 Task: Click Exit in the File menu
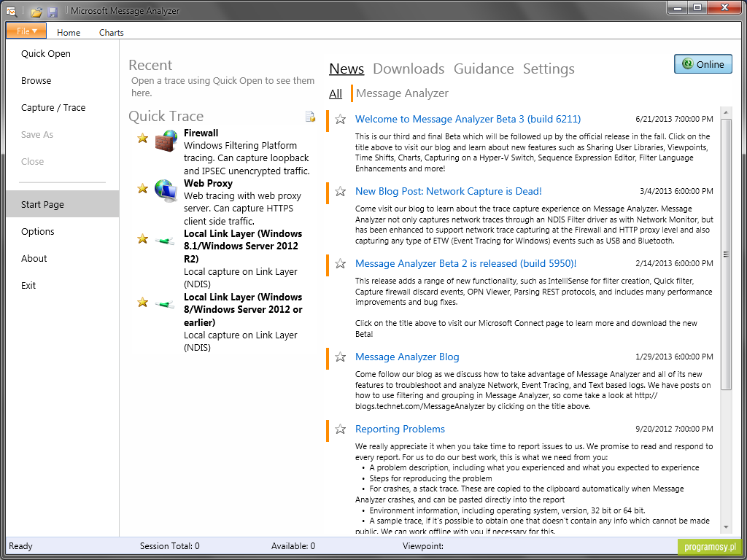(63, 286)
